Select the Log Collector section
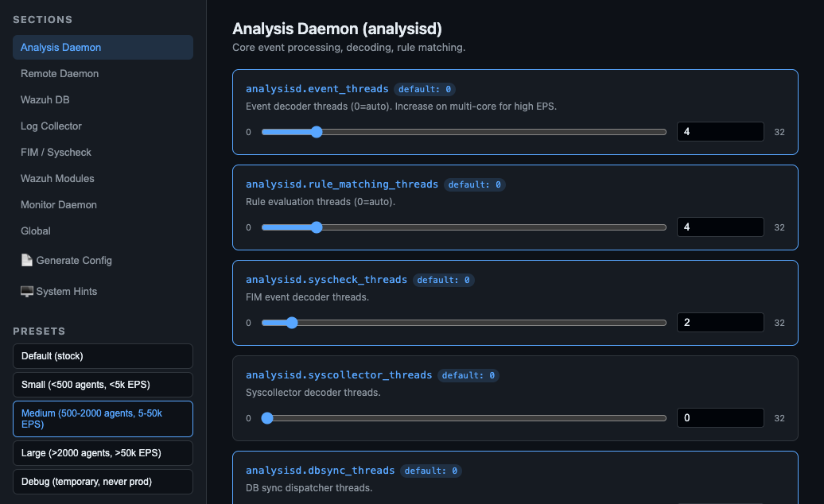Screen dimensions: 824x504 (x=103, y=126)
